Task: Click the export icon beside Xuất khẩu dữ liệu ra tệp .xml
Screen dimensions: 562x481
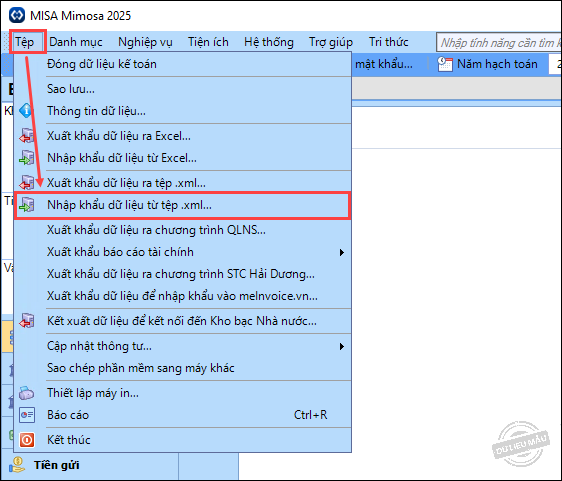Action: point(27,183)
